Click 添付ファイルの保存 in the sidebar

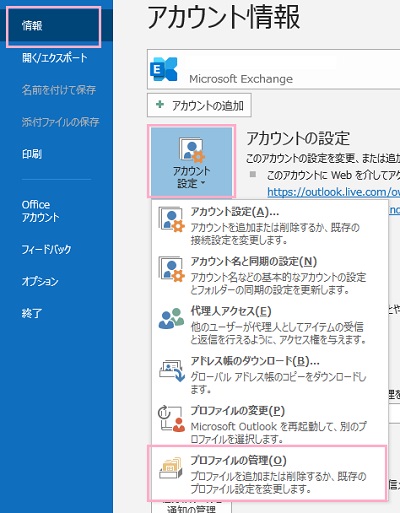[x=60, y=122]
